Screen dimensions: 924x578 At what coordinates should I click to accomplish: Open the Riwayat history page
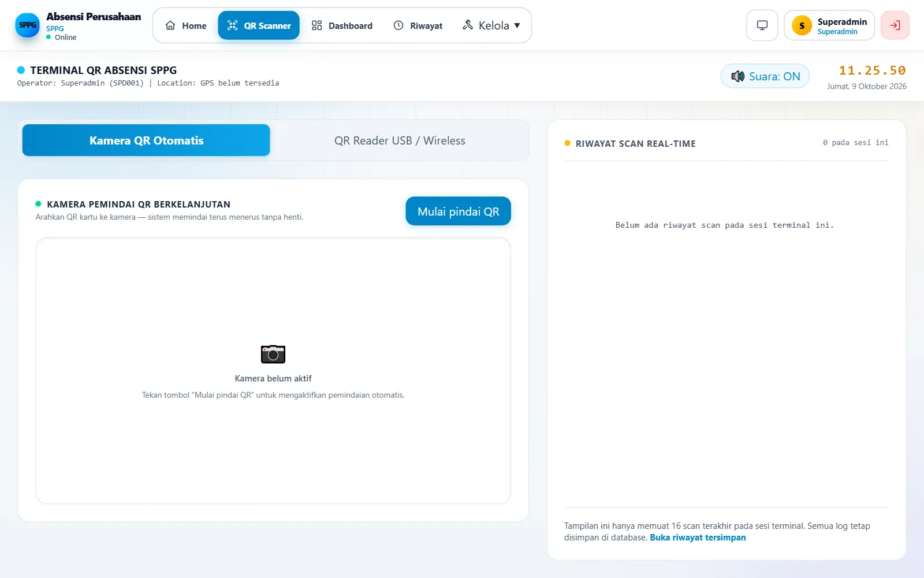click(x=418, y=25)
